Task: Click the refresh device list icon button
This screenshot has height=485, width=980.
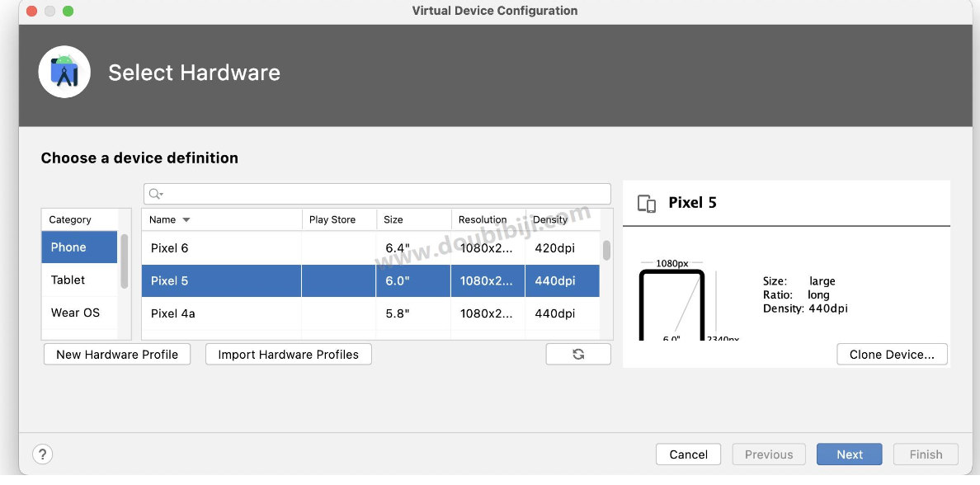Action: point(578,354)
